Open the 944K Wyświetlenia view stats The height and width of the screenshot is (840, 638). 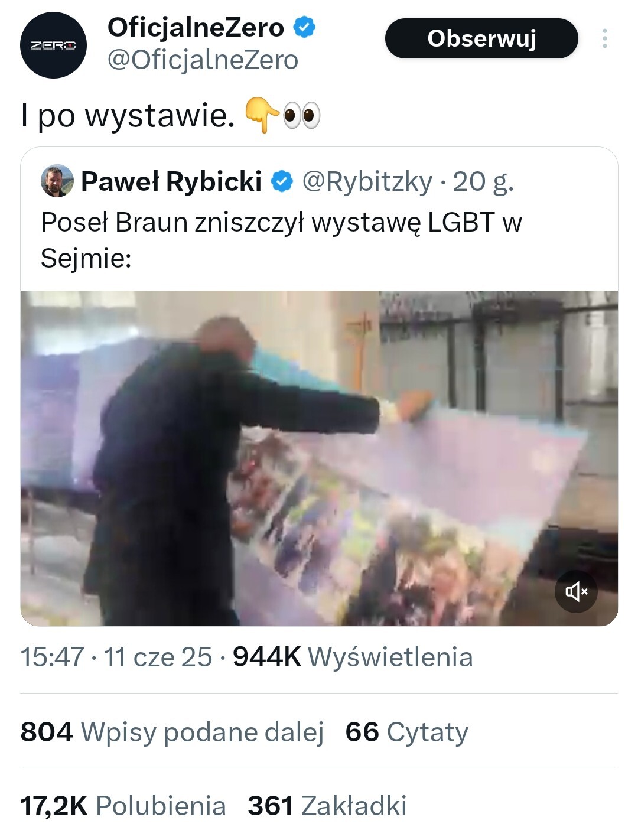click(353, 657)
